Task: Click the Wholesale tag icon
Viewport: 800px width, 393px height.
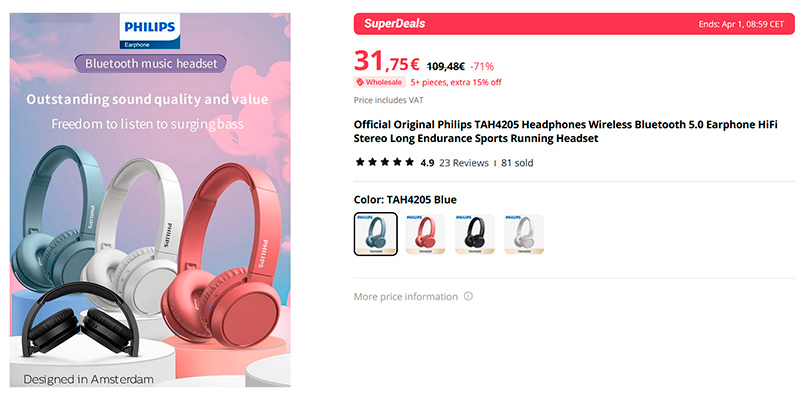Action: 360,82
